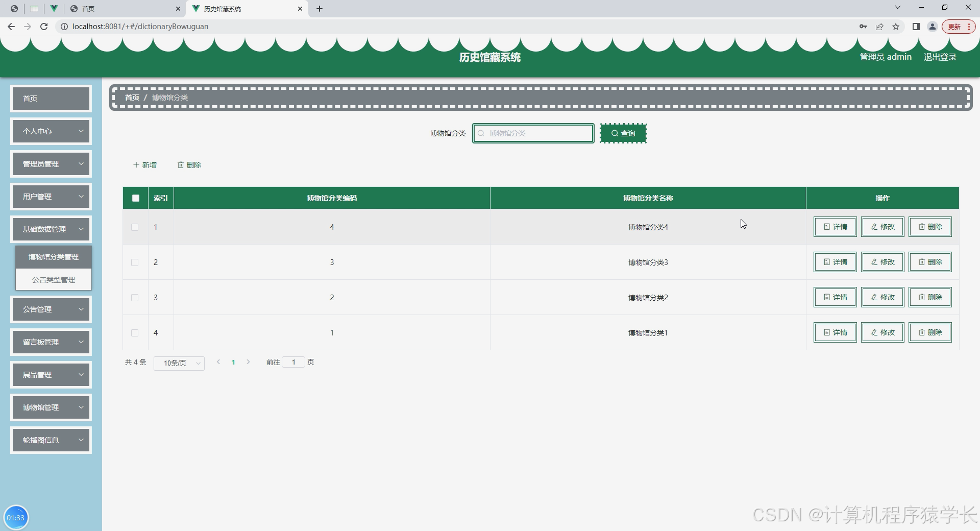Click 修改 for 博物馆分类4
The image size is (980, 531).
[883, 227]
